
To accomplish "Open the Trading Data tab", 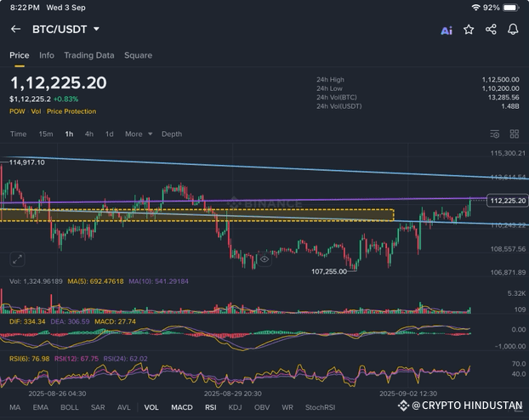I will point(89,55).
